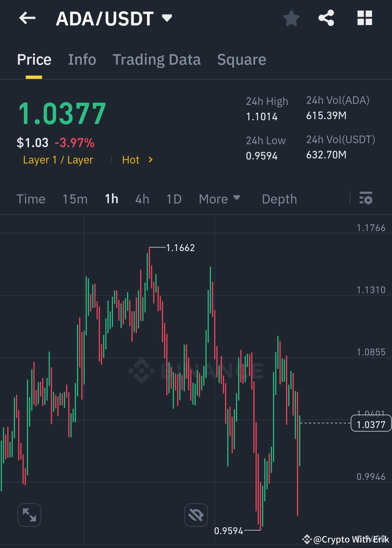View the Depth chart
The width and height of the screenshot is (392, 548).
[279, 199]
